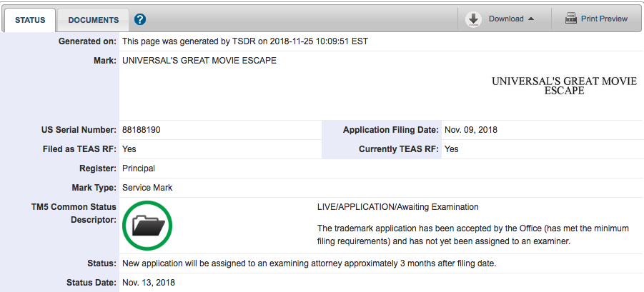This screenshot has width=644, height=292.
Task: Click the Download button label
Action: [506, 19]
